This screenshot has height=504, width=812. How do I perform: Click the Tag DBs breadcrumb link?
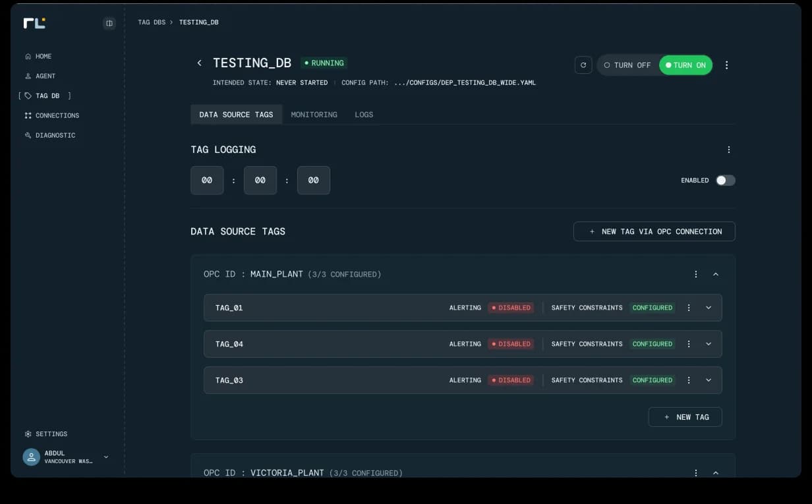tap(152, 22)
